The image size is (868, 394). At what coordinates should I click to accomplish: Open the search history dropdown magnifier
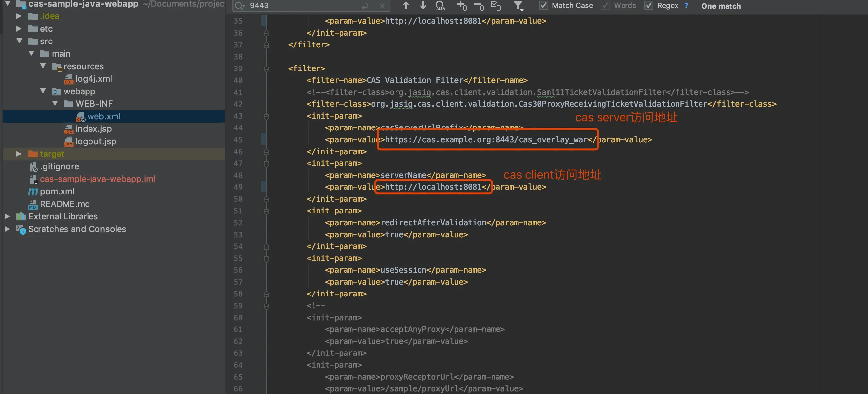pos(240,6)
